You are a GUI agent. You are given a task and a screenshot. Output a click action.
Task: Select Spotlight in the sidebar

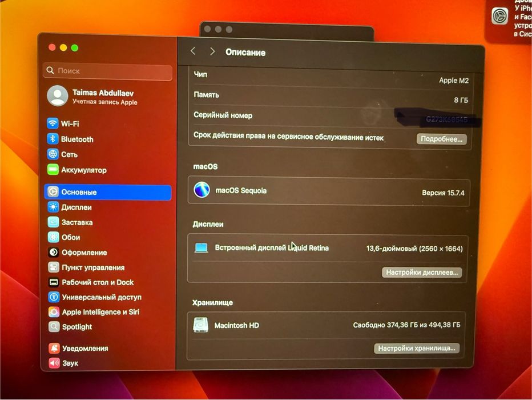(108, 327)
